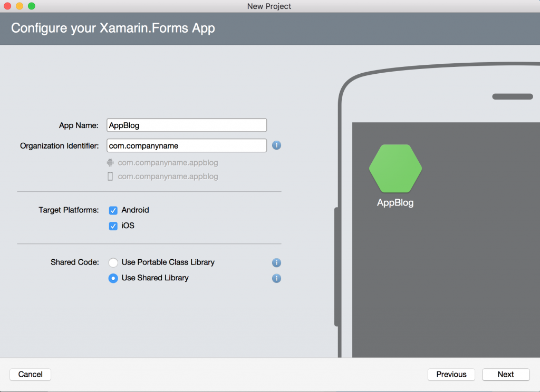This screenshot has width=540, height=392.
Task: Click the Organization Identifier info icon
Action: 276,145
